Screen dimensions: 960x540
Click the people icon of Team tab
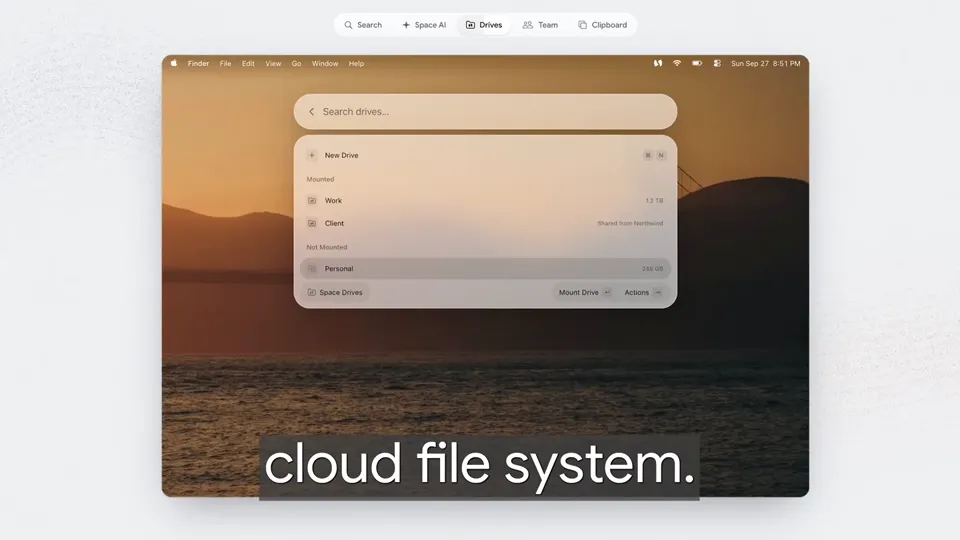[x=528, y=25]
